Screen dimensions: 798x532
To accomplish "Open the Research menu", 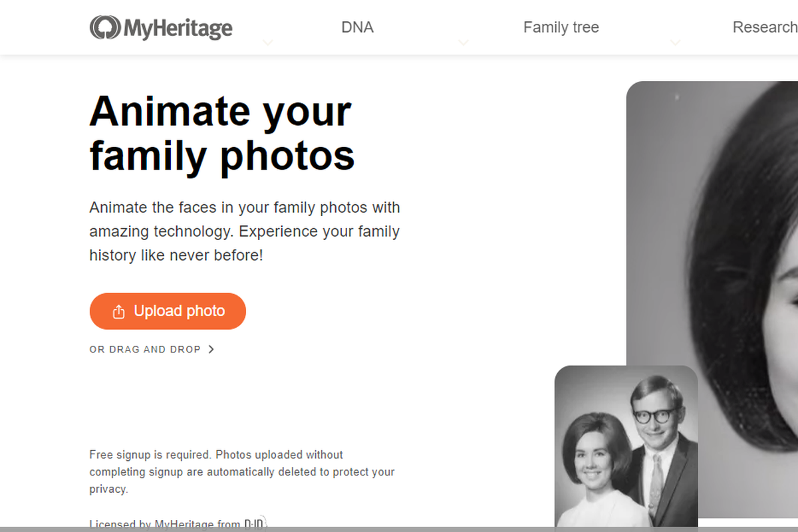I will point(765,27).
